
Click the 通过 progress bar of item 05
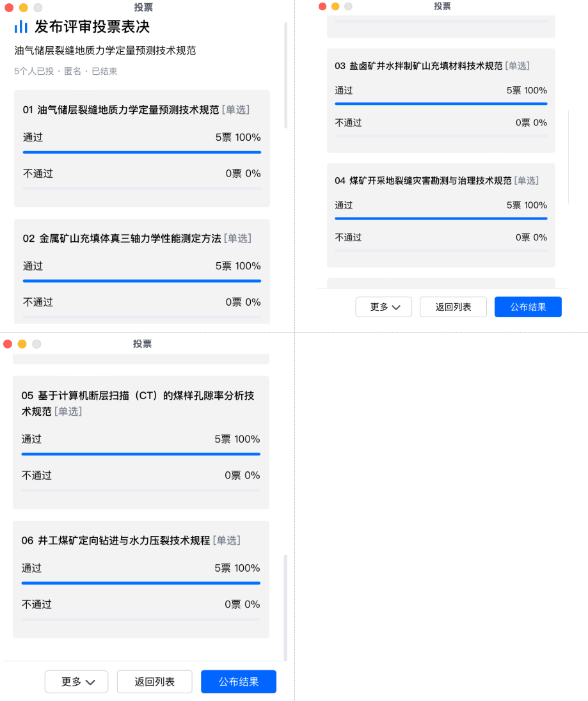point(141,454)
